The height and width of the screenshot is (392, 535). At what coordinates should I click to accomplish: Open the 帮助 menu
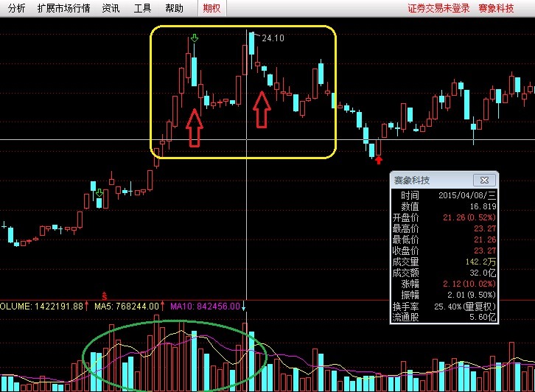pyautogui.click(x=175, y=9)
